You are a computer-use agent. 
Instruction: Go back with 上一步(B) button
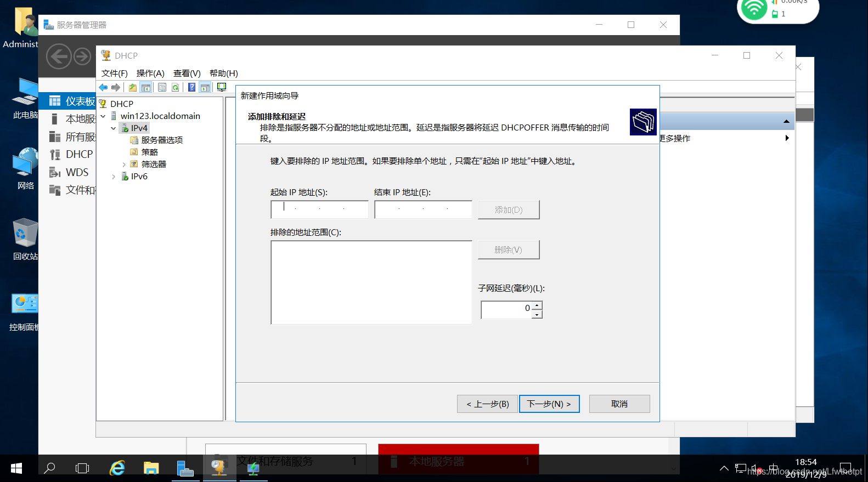pyautogui.click(x=487, y=404)
